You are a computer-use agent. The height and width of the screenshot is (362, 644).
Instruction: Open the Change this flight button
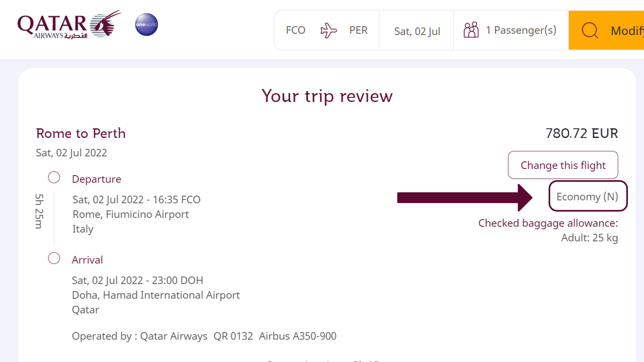pos(563,165)
